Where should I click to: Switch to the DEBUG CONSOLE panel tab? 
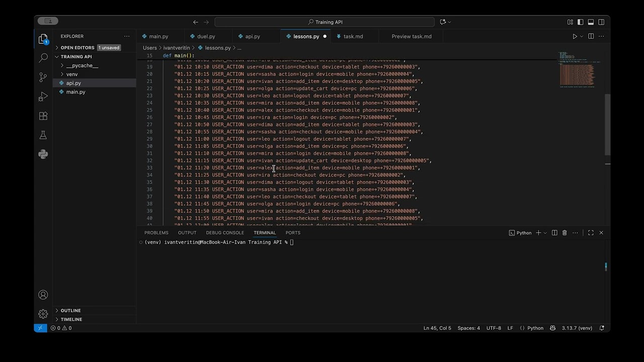224,233
